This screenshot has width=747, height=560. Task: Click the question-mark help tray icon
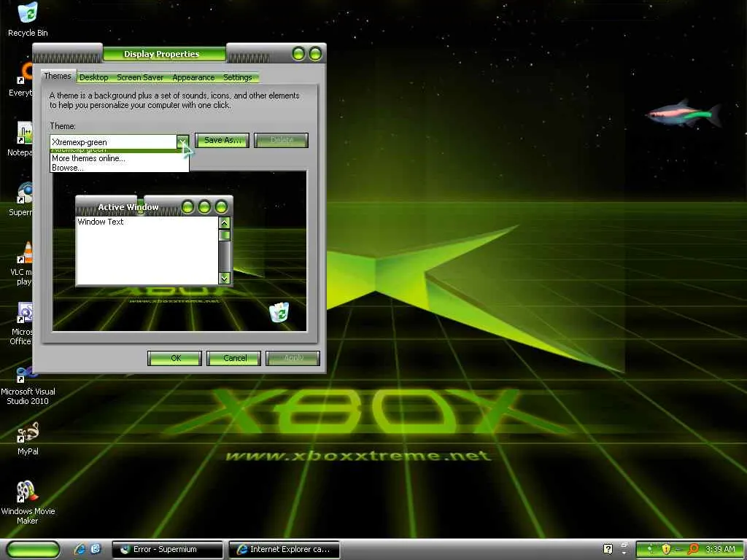(608, 549)
